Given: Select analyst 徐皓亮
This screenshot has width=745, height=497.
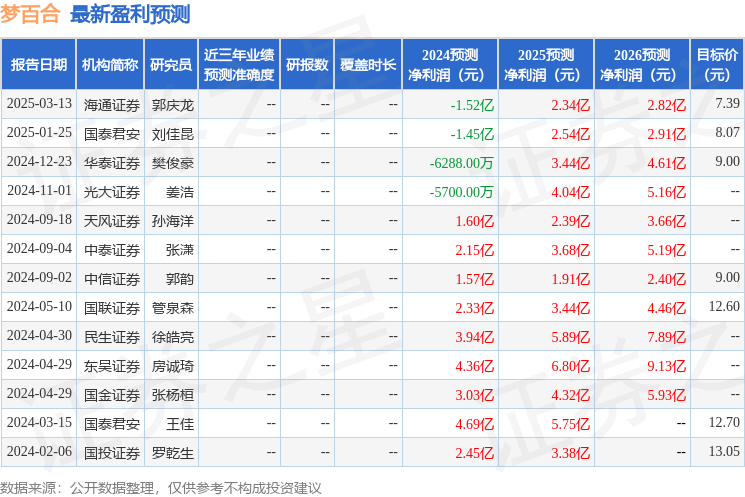Looking at the screenshot, I should (x=173, y=337).
